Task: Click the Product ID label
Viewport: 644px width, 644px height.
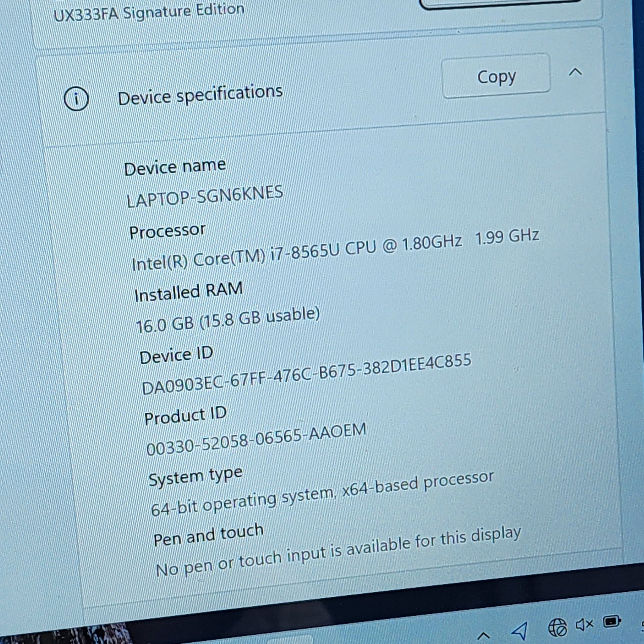Action: [185, 415]
